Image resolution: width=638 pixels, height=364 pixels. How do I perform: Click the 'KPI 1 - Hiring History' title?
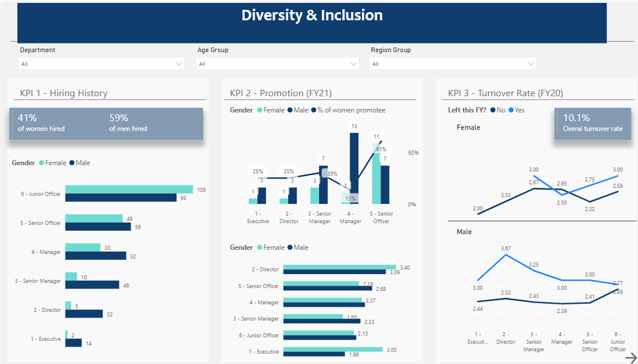pos(64,93)
